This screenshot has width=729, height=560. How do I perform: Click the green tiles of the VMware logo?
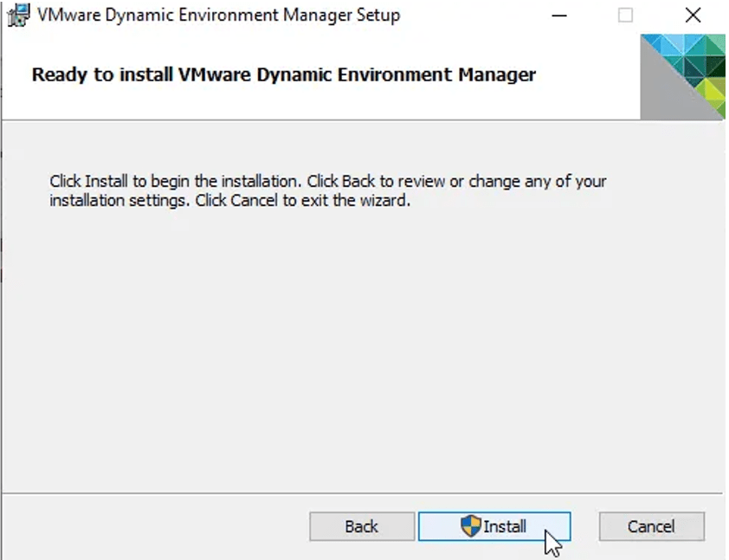(x=712, y=91)
